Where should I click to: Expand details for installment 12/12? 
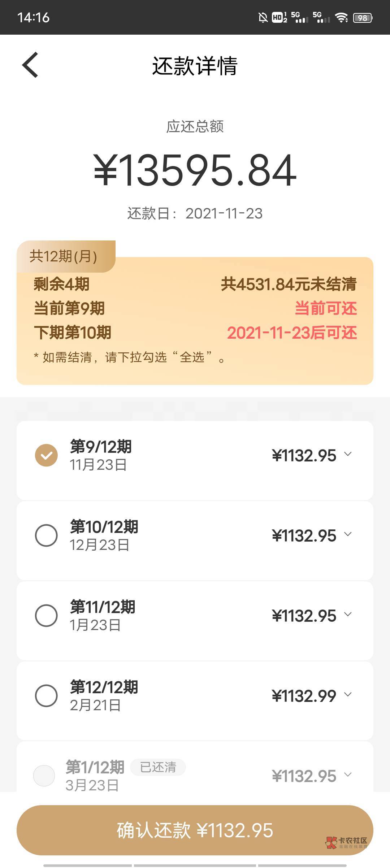pos(348,695)
